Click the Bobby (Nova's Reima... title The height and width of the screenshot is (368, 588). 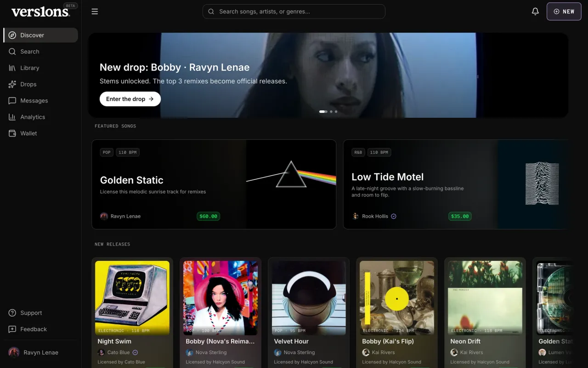click(220, 341)
